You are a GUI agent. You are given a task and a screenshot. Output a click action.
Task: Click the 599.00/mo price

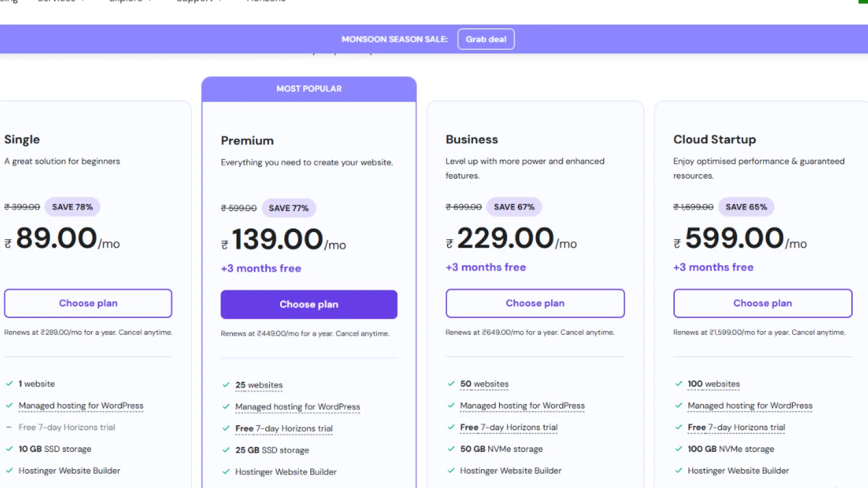[x=740, y=239]
